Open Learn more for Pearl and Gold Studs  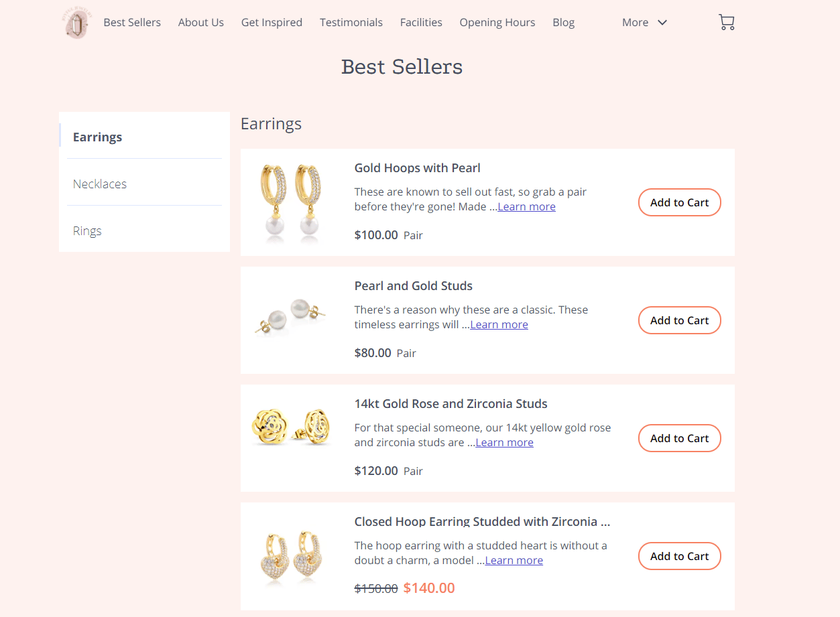(x=499, y=325)
